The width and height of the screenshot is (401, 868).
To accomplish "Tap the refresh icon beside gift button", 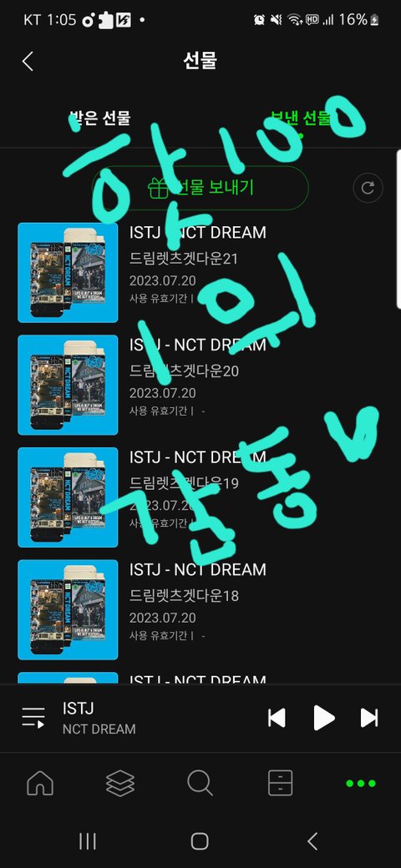I will click(368, 188).
